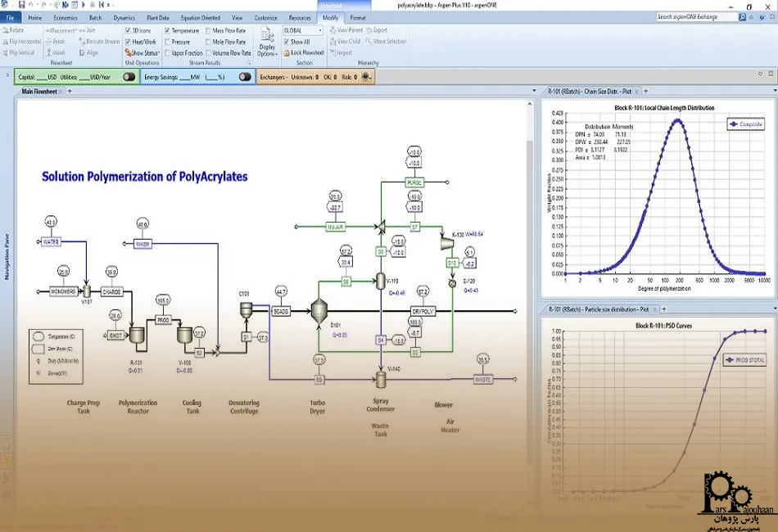Select the C101 dewatering centrifuge block
778x532 pixels.
click(244, 309)
